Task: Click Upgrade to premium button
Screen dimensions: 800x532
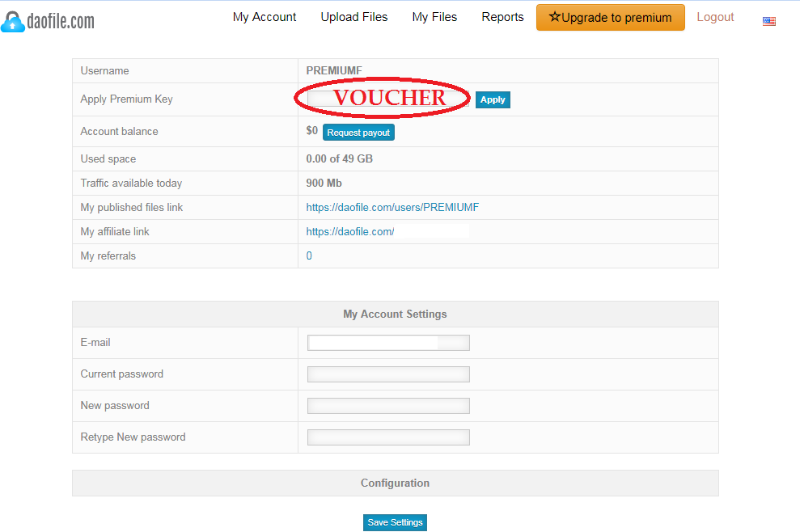Action: (610, 17)
